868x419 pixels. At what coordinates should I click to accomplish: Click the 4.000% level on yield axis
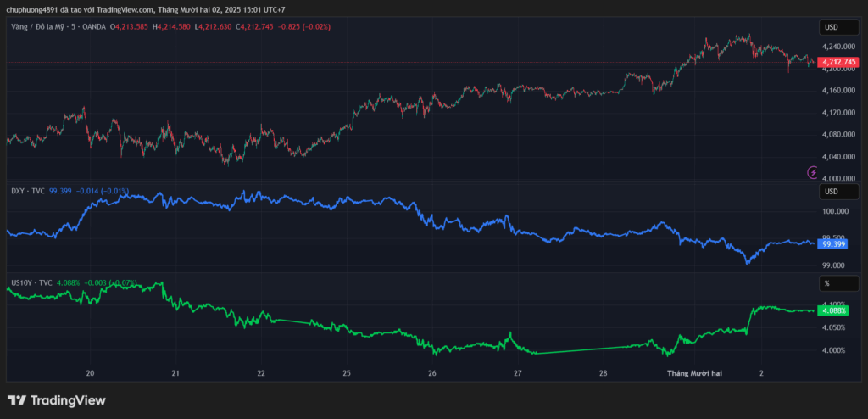click(x=836, y=350)
